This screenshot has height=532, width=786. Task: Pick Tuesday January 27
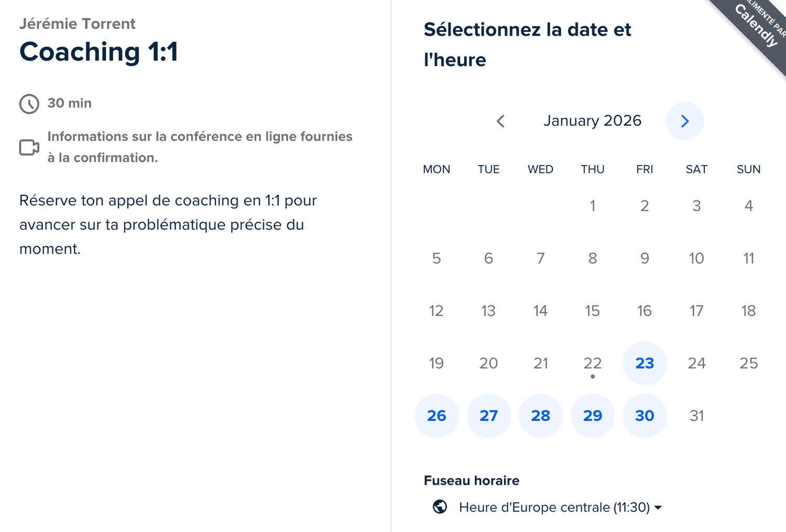pyautogui.click(x=488, y=416)
